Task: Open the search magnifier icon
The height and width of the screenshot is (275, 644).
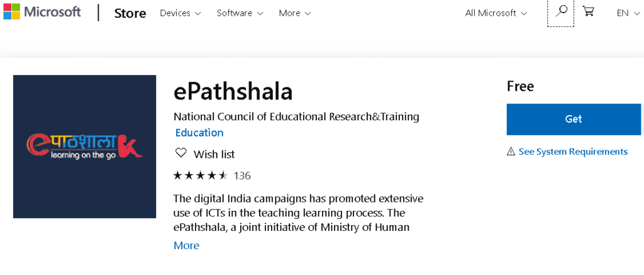Action: pyautogui.click(x=561, y=12)
